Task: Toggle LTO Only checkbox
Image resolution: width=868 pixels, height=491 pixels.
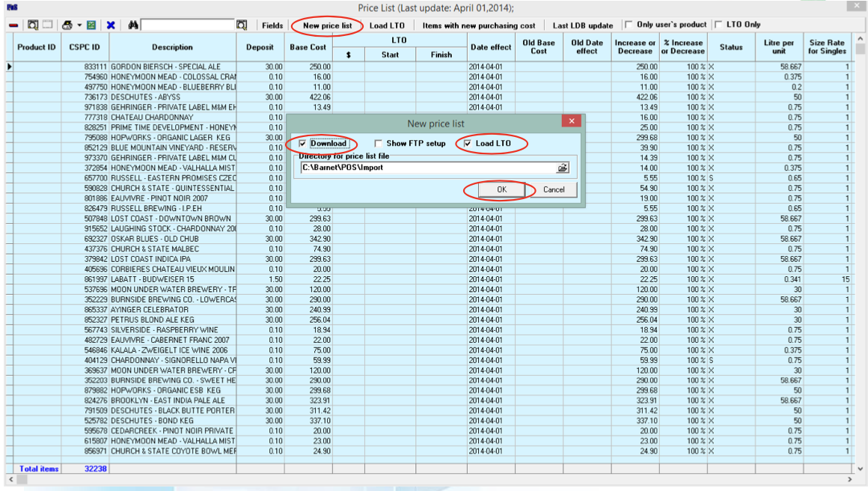Action: (718, 25)
